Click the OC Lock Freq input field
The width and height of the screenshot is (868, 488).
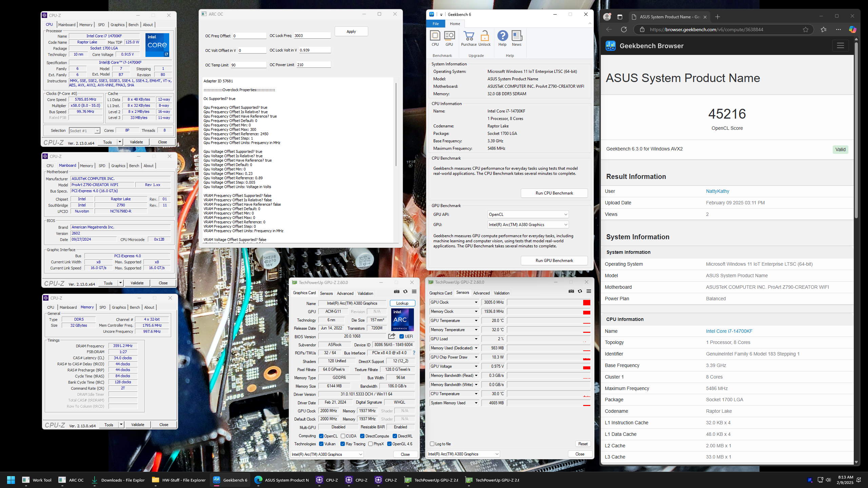(x=312, y=36)
